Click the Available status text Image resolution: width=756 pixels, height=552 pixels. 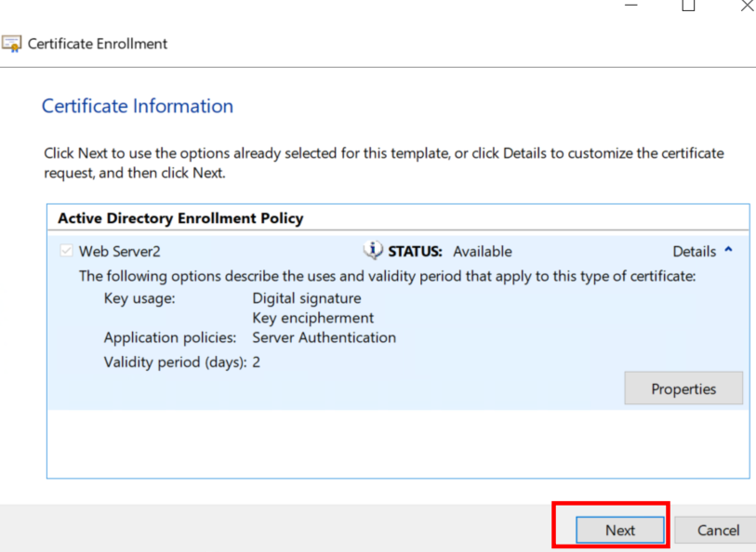482,252
